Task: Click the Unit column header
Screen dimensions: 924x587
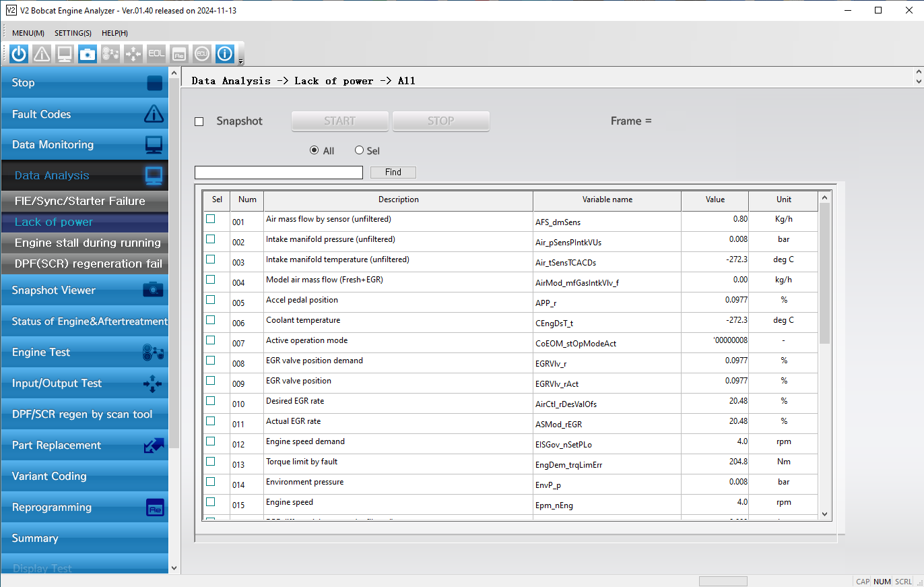Action: point(783,200)
